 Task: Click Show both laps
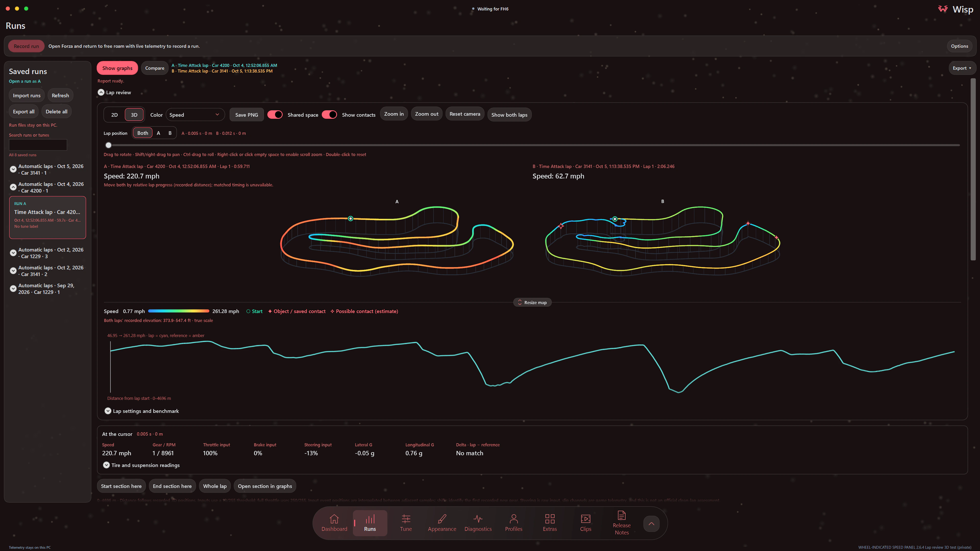[509, 115]
